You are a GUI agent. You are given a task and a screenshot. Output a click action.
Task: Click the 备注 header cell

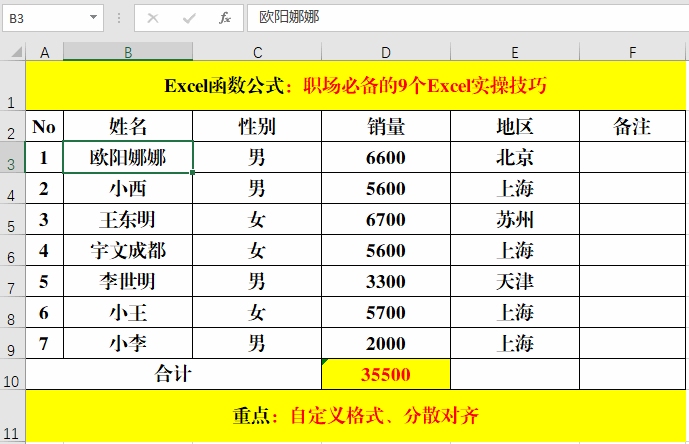tap(632, 126)
